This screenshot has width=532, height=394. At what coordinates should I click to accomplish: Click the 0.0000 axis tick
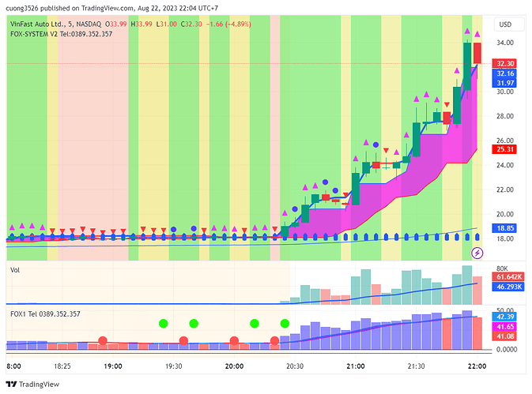[x=507, y=349]
